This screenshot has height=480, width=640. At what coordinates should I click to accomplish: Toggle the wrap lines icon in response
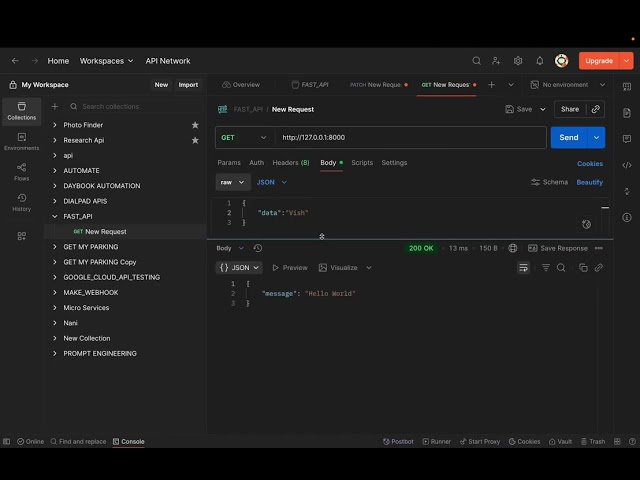tap(523, 268)
